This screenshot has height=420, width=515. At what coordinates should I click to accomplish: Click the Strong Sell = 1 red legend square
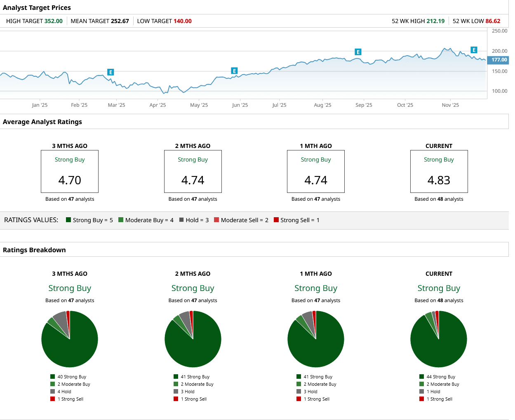275,220
